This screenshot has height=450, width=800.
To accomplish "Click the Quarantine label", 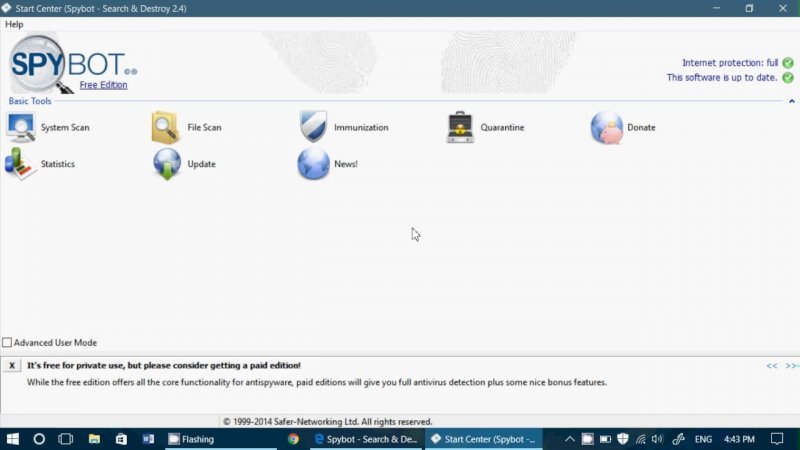I will (x=502, y=128).
